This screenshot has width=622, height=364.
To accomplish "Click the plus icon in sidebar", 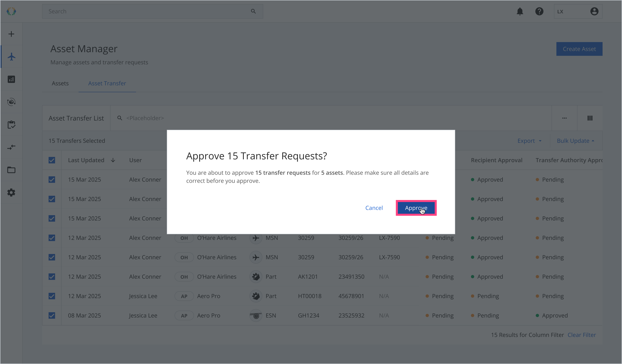I will [x=11, y=34].
